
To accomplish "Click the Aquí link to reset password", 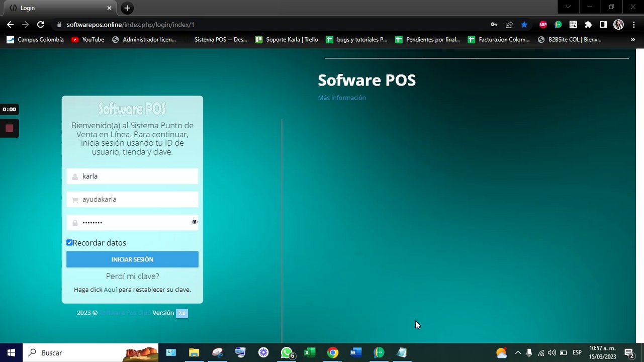I will pyautogui.click(x=110, y=290).
